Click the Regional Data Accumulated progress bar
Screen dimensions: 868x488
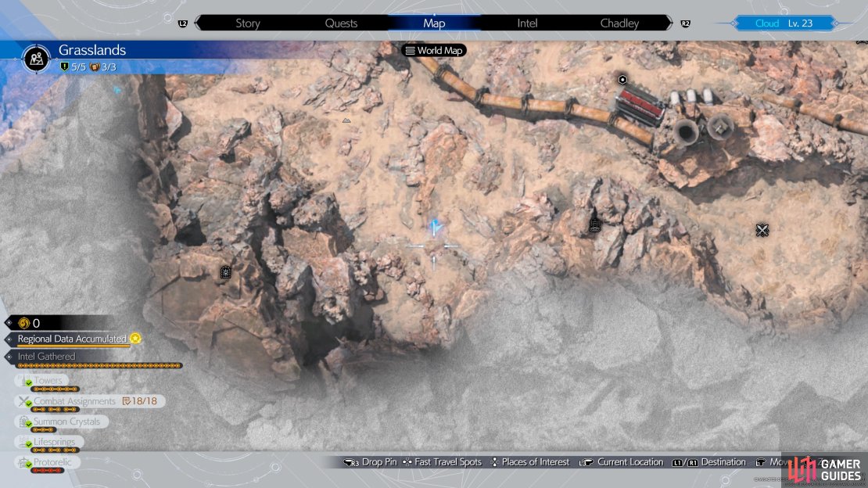pyautogui.click(x=74, y=346)
